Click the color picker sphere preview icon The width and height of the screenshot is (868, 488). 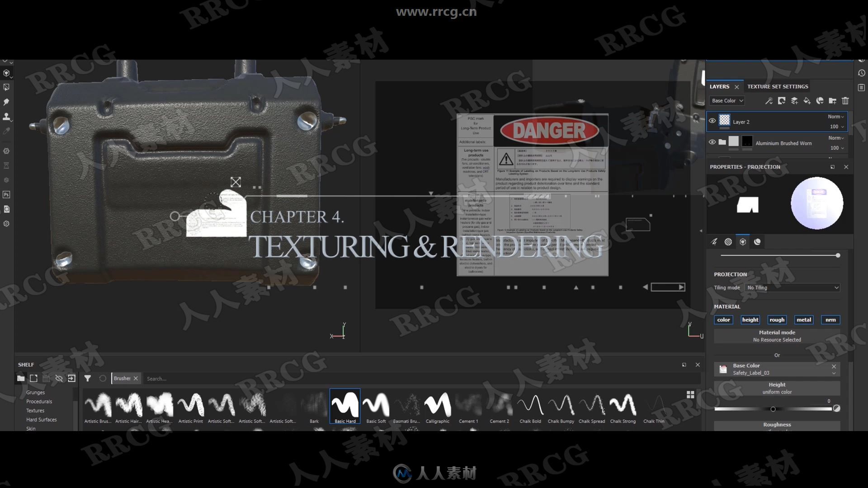[x=817, y=202]
